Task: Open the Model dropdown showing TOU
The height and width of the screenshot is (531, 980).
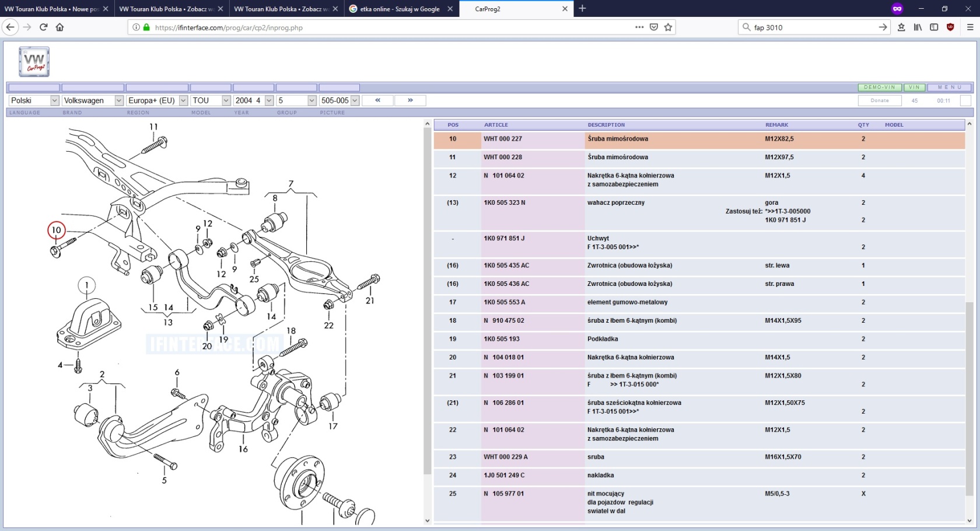Action: coord(211,100)
